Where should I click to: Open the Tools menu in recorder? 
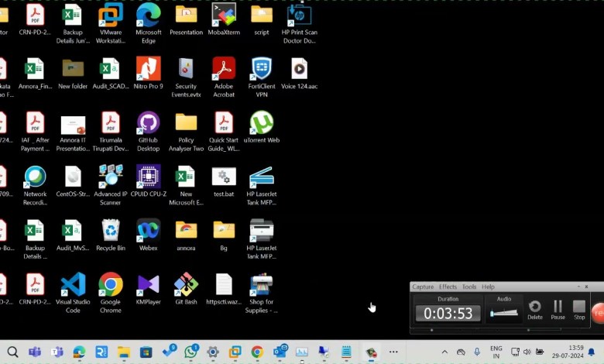pos(469,287)
